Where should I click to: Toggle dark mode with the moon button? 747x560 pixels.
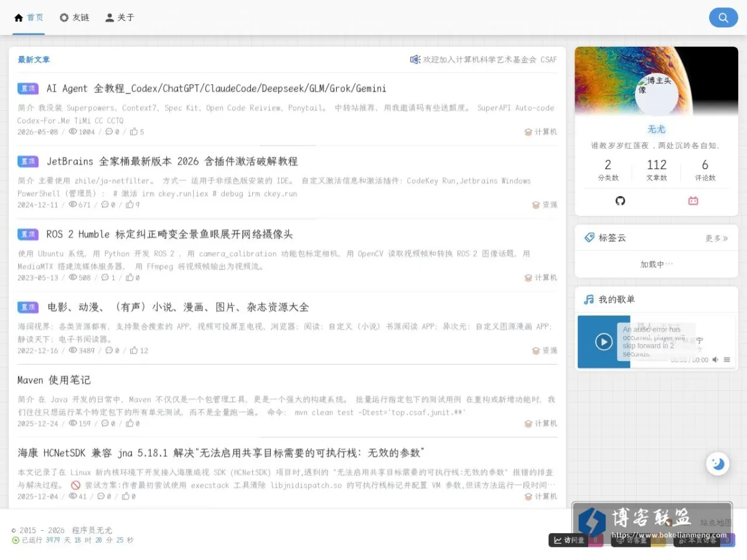click(718, 464)
